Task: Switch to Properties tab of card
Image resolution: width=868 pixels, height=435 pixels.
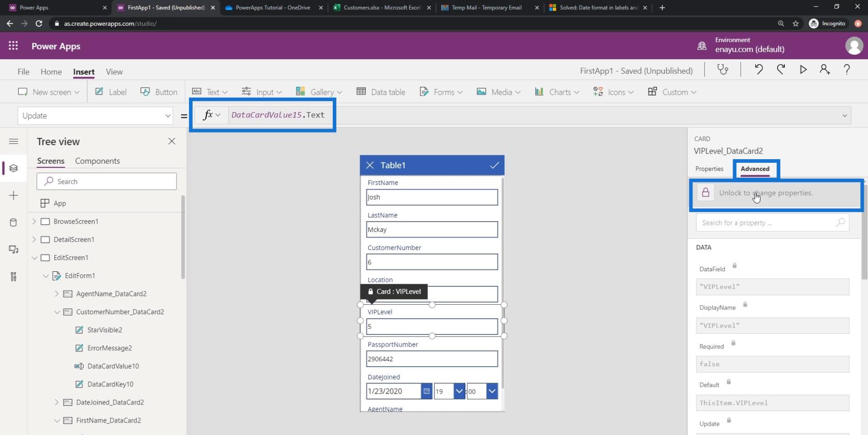Action: tap(709, 168)
